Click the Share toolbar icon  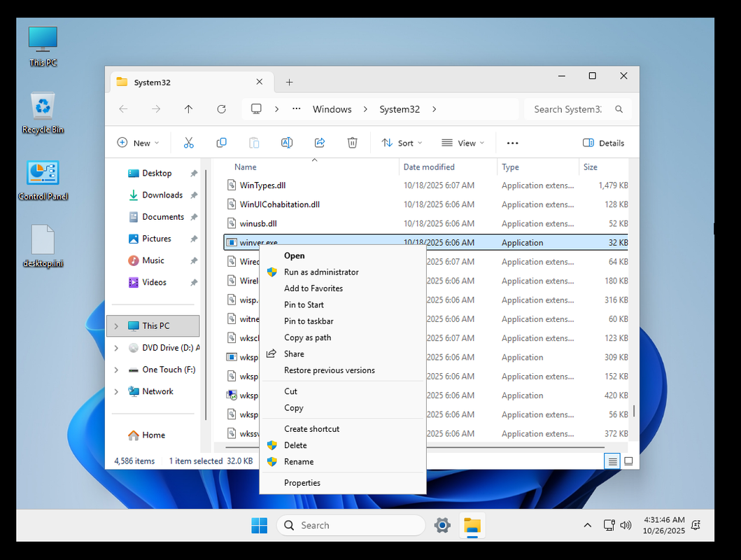coord(320,143)
